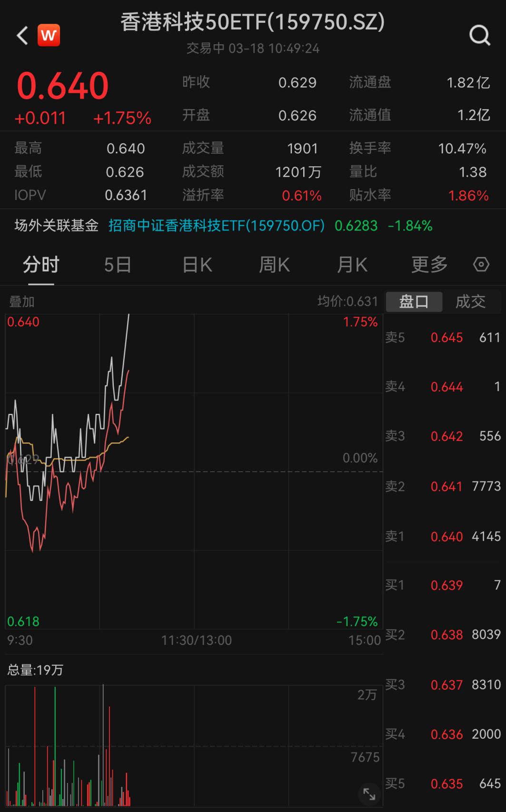The image size is (506, 812).
Task: Tap the 卖5 row at 0.645
Action: coord(443,338)
